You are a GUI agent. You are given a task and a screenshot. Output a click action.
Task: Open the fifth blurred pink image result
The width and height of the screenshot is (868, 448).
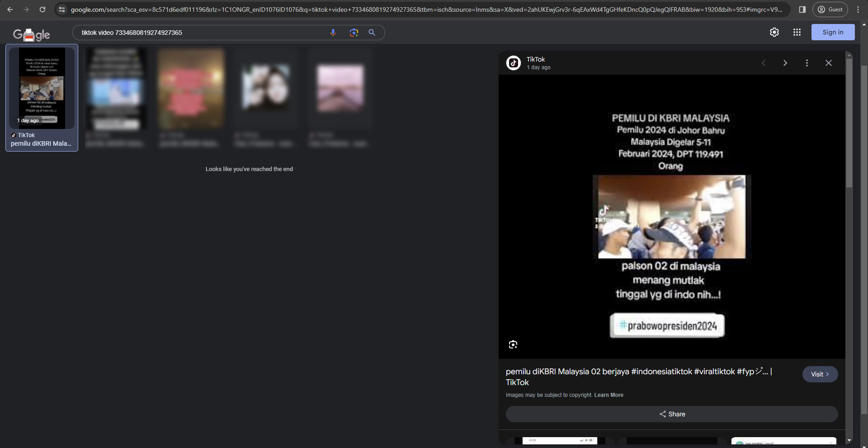pyautogui.click(x=340, y=88)
